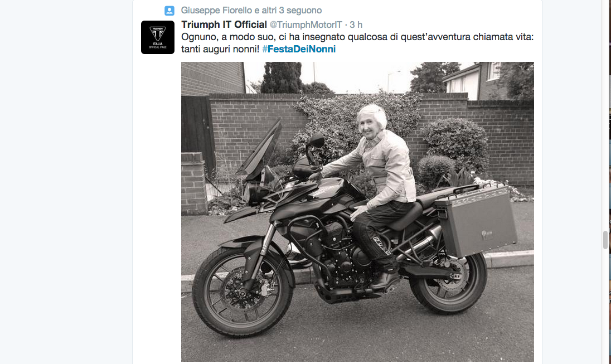The image size is (611, 364).
Task: Click the background window strip at right edge
Action: click(609, 182)
